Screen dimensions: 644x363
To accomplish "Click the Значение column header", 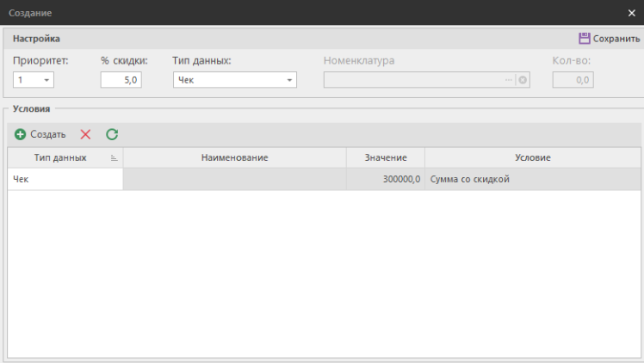I will pos(385,157).
